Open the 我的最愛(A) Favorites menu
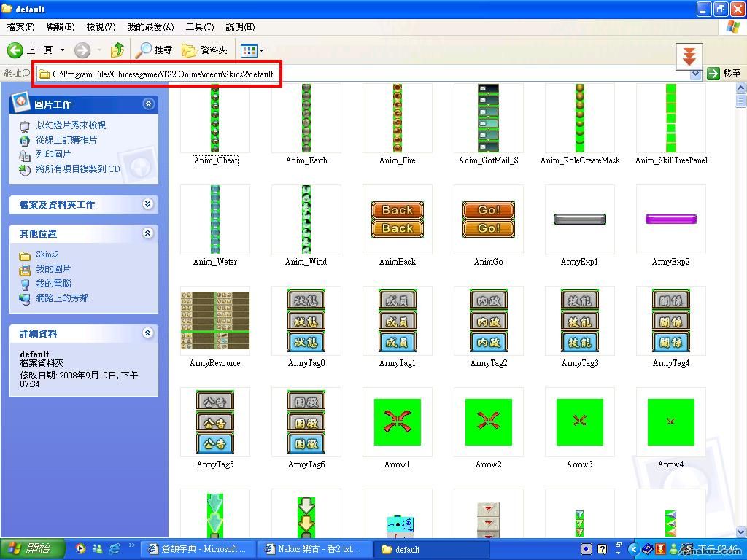This screenshot has height=560, width=747. (150, 27)
